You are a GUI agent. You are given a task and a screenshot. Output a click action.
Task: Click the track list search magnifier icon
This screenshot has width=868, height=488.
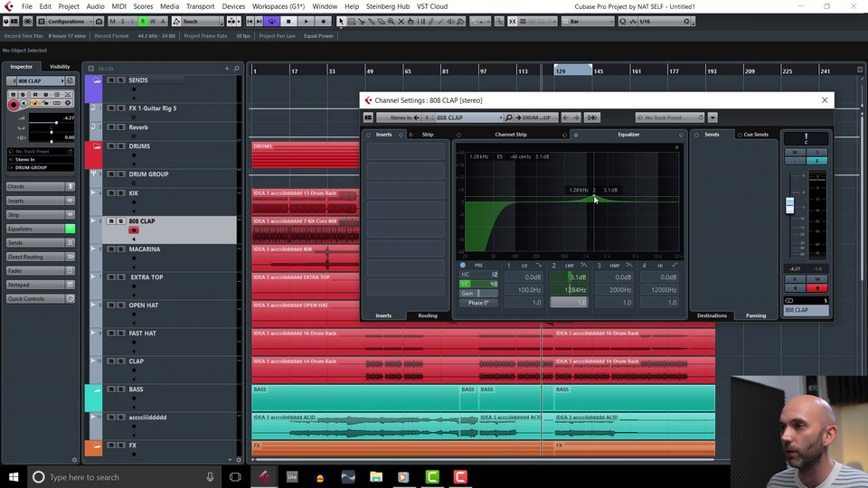[x=236, y=68]
